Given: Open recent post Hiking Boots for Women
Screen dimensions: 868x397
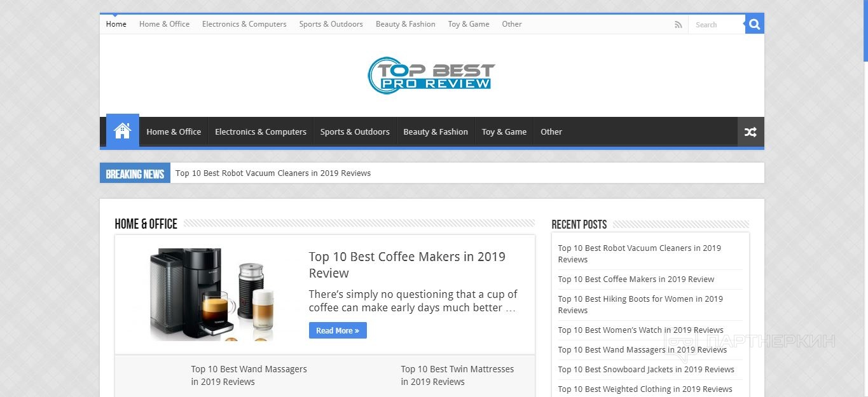Looking at the screenshot, I should click(640, 304).
